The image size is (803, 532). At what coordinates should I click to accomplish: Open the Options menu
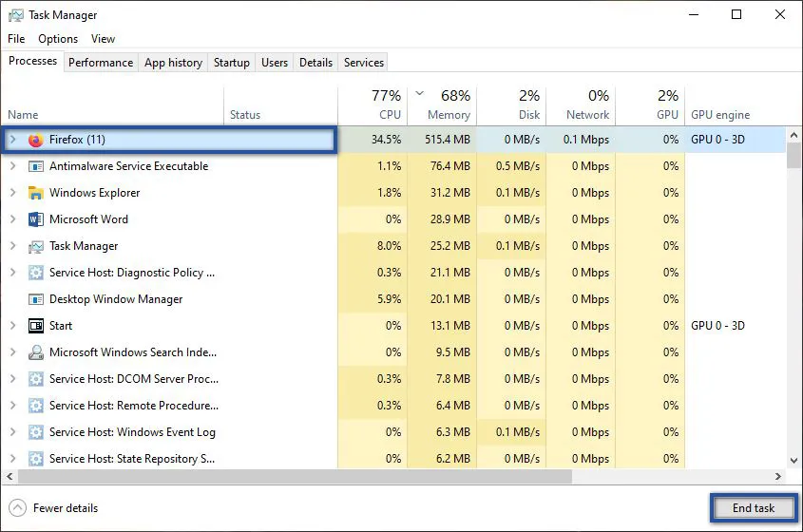coord(58,39)
